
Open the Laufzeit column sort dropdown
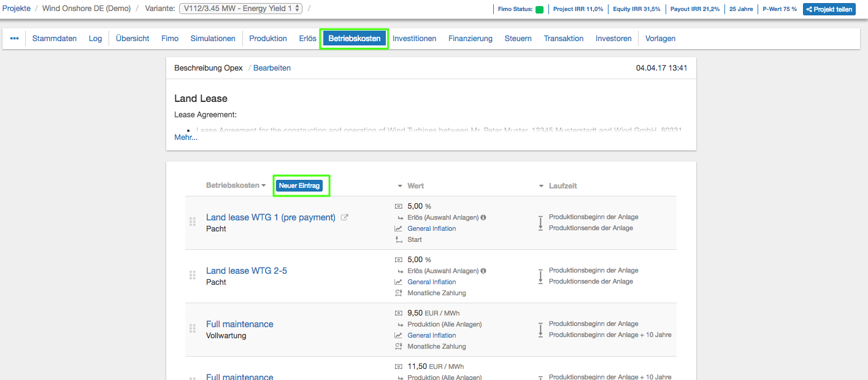click(542, 186)
